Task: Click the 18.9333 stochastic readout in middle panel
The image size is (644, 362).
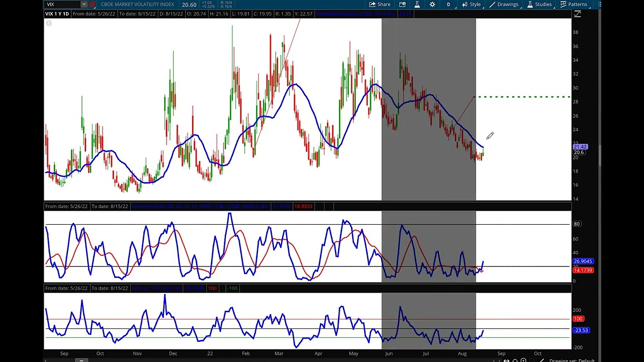Action: tap(303, 206)
